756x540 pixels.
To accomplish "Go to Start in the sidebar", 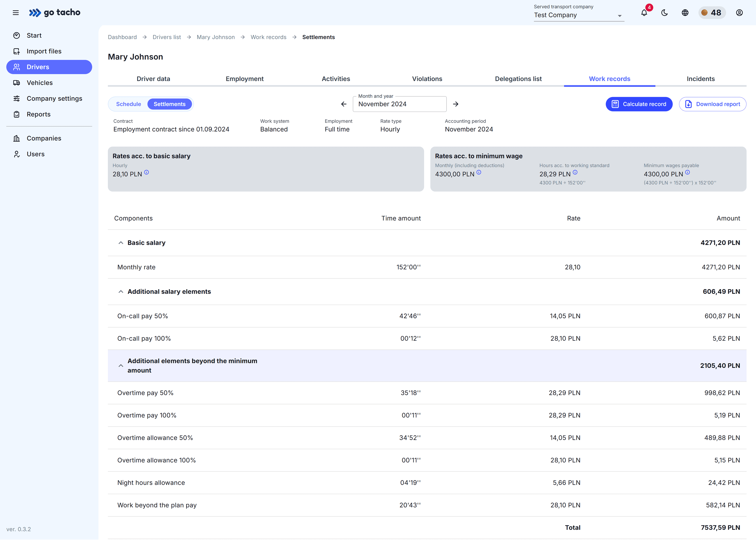I will coord(49,36).
